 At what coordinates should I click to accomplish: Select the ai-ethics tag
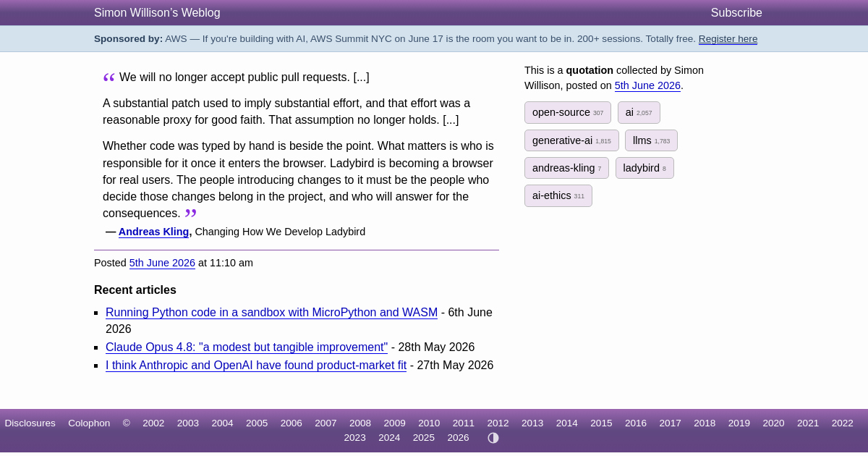point(558,195)
